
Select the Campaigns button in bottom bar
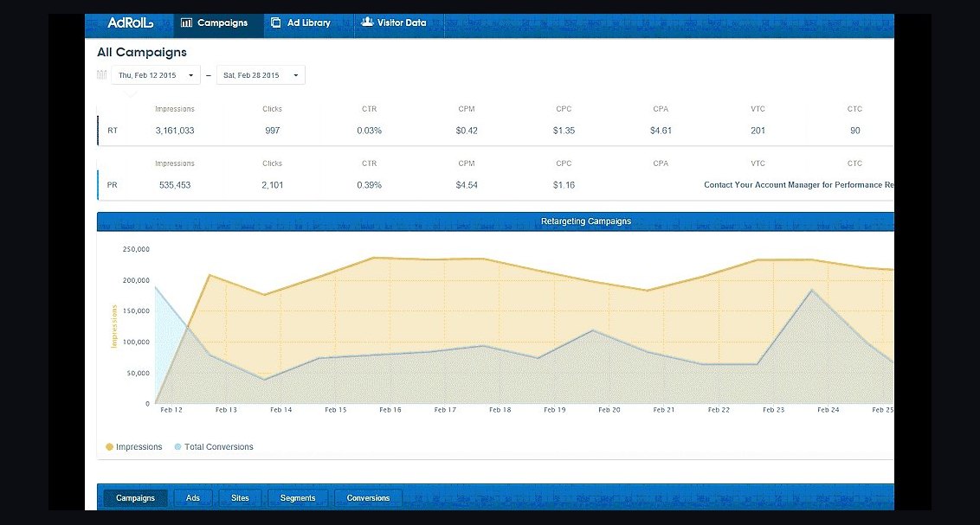[135, 498]
